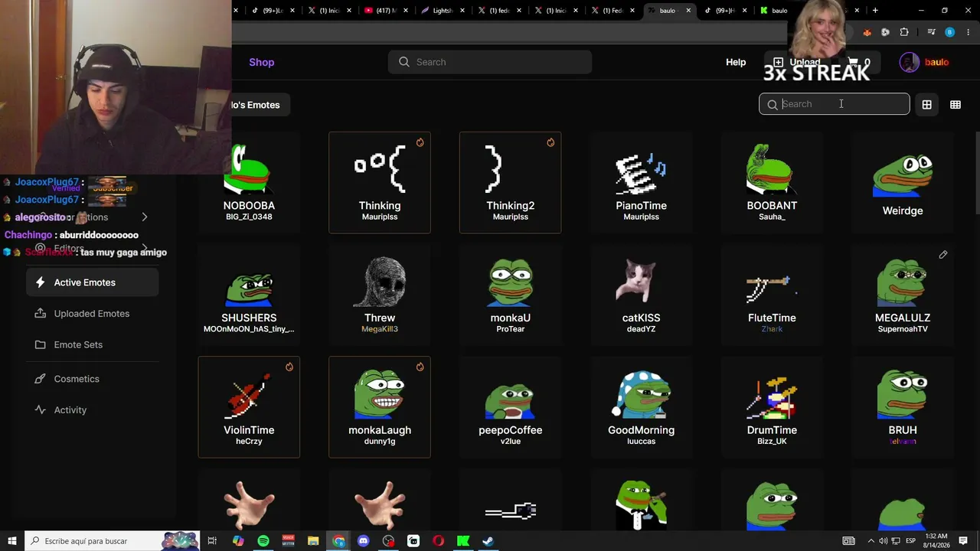The image size is (980, 551).
Task: Open the browser extensions puzzle icon
Action: tap(904, 32)
